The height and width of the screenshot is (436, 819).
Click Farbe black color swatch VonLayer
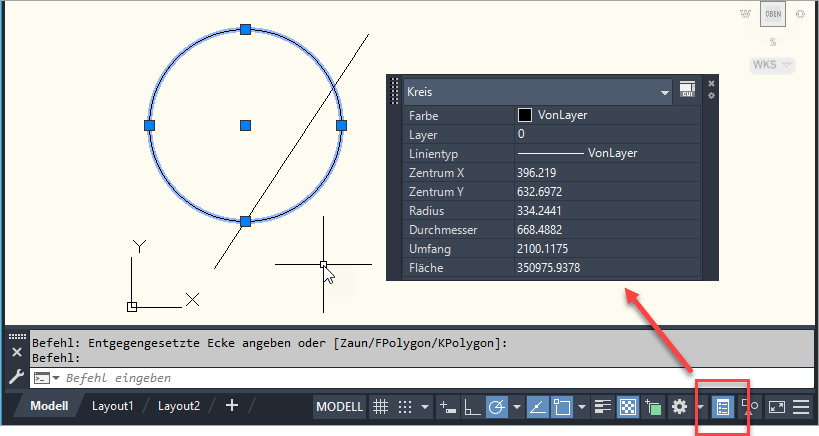[x=524, y=115]
